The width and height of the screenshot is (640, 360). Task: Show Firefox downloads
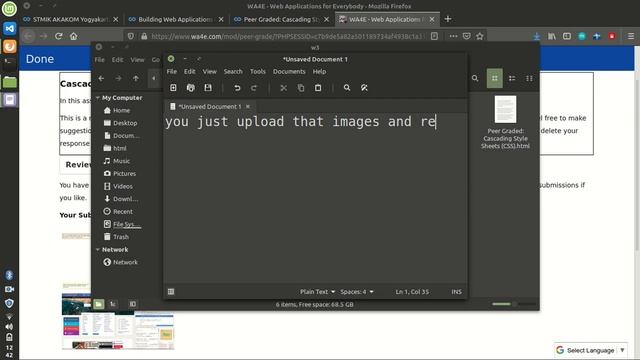[537, 36]
